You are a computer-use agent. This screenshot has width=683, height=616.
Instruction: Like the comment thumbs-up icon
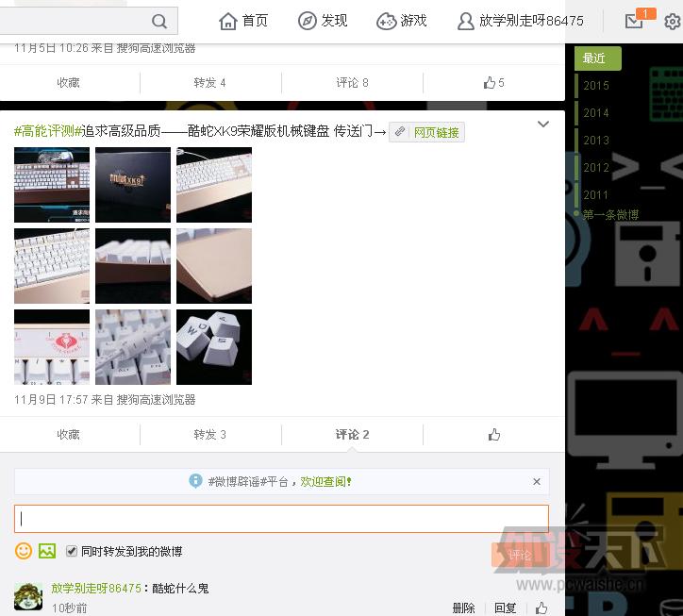[541, 608]
